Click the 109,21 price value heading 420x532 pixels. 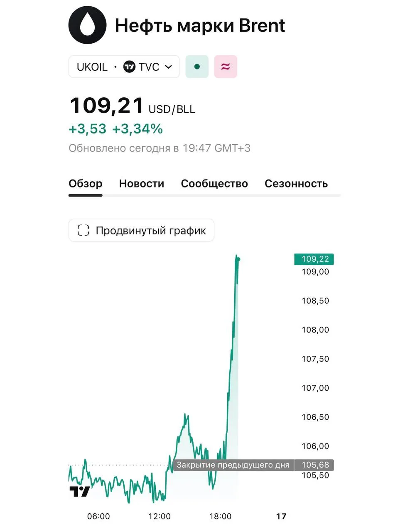[x=107, y=105]
